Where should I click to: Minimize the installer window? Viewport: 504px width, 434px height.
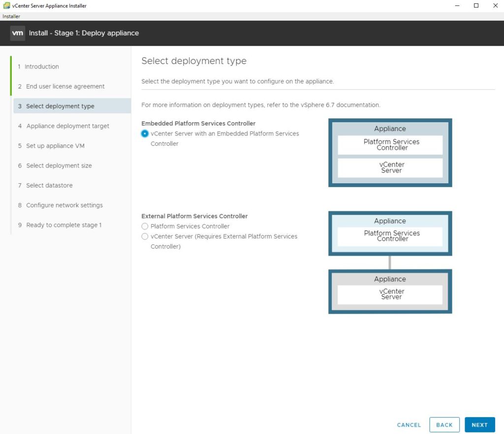coord(457,5)
